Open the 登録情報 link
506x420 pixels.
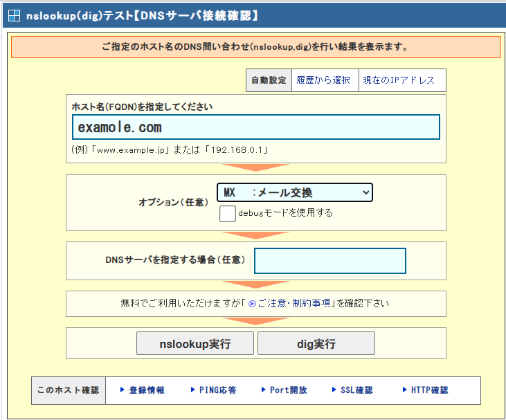[x=147, y=390]
